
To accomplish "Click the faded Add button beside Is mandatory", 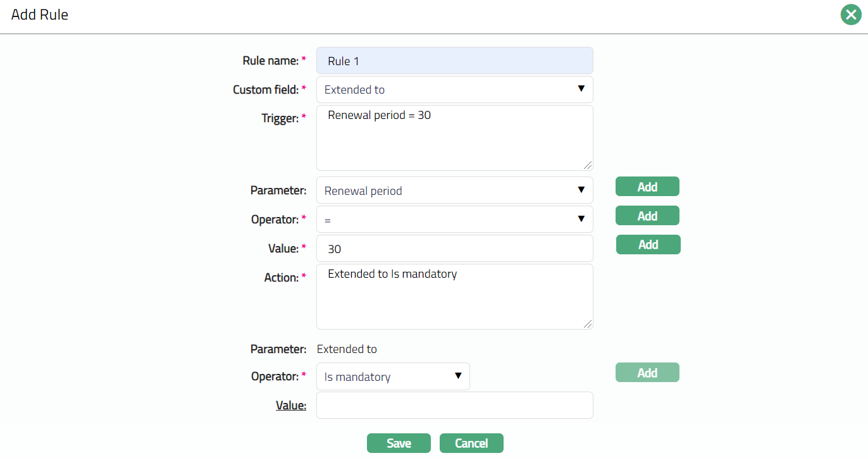I will coord(647,373).
